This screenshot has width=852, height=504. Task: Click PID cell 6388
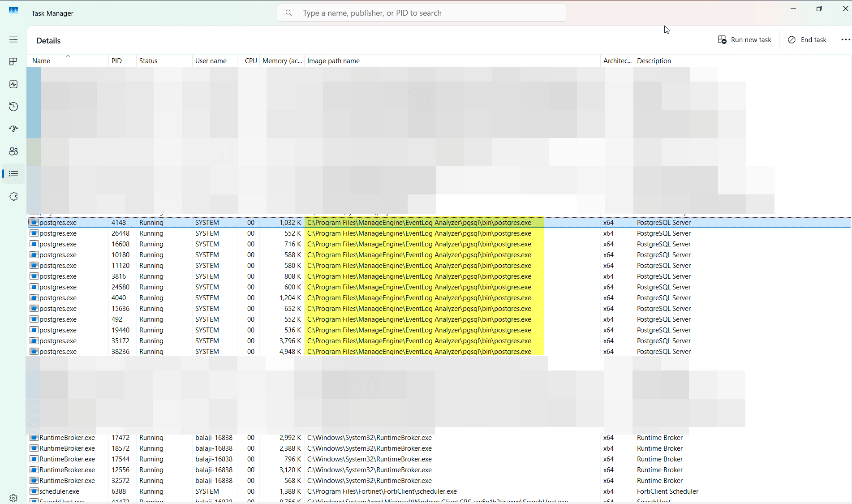point(119,491)
